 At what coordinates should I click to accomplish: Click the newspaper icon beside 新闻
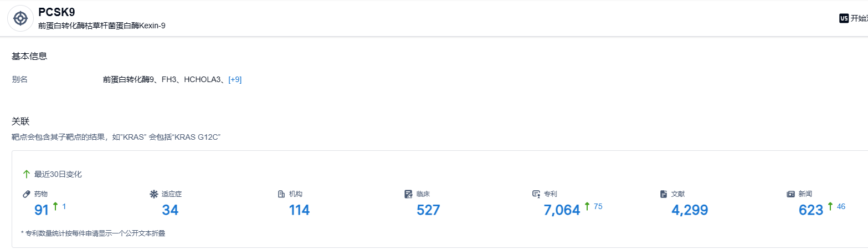click(790, 194)
